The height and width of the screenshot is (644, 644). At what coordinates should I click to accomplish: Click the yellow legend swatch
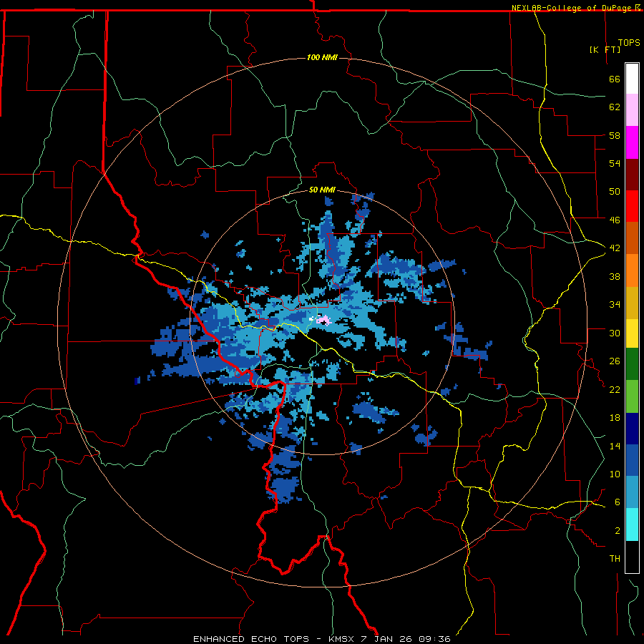pyautogui.click(x=632, y=333)
